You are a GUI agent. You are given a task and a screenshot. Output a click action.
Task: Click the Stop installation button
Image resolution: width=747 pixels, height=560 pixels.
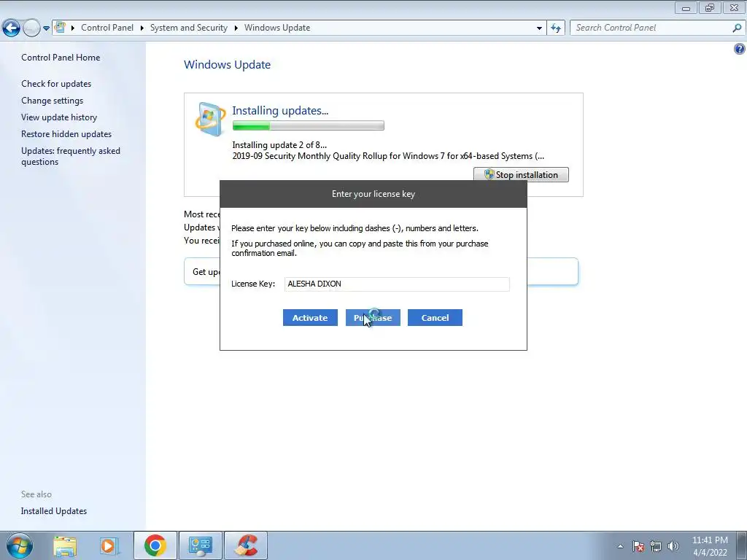521,175
